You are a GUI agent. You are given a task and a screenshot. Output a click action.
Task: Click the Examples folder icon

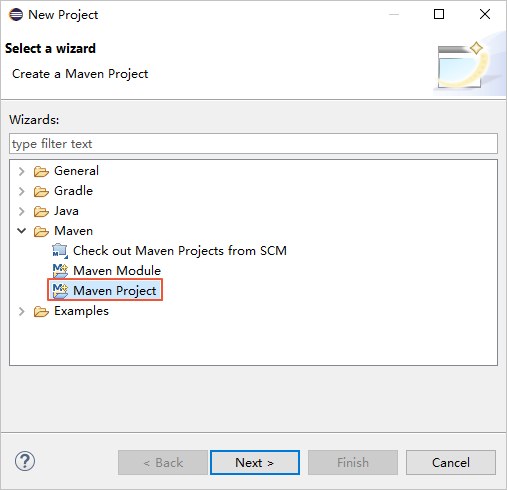[x=41, y=311]
